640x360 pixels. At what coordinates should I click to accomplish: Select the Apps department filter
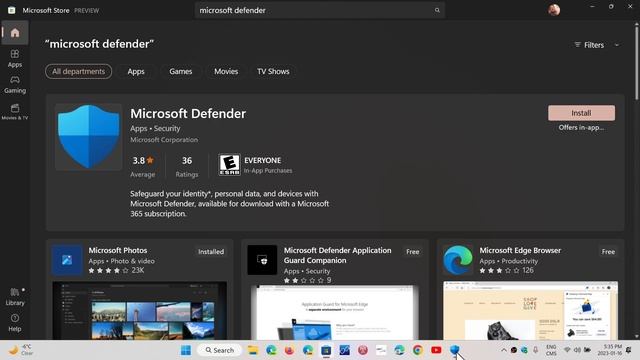(136, 71)
